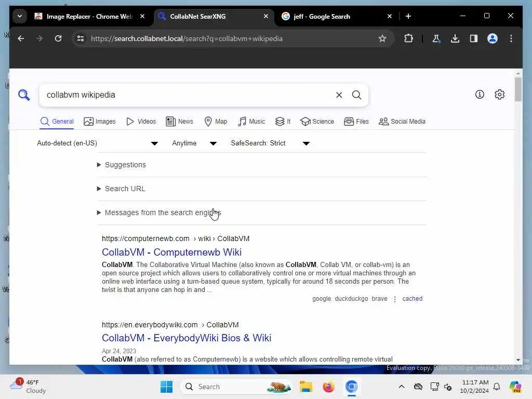Switch to jeff - Google Search tab
Image resolution: width=532 pixels, height=399 pixels.
[x=322, y=16]
